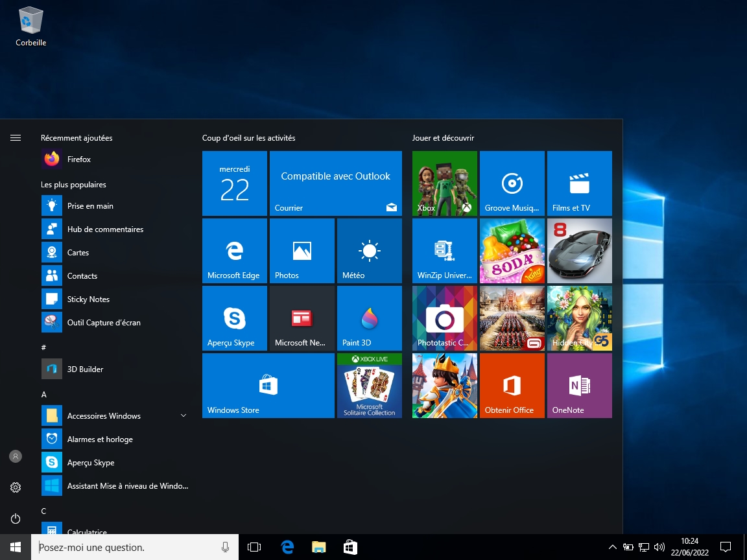Open Store from the taskbar

[x=351, y=547]
